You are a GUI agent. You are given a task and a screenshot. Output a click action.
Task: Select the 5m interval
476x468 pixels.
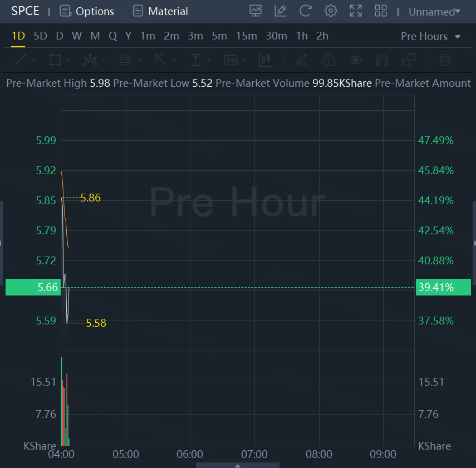coord(219,36)
